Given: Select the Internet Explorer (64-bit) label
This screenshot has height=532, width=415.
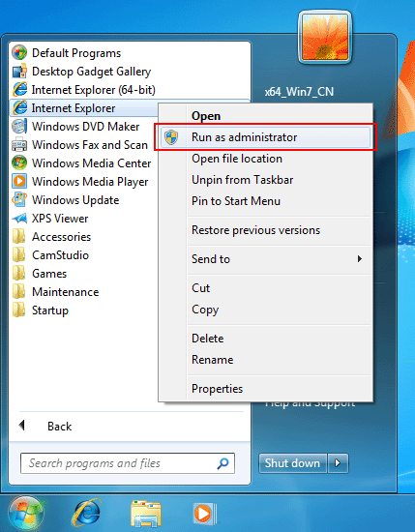Looking at the screenshot, I should tap(93, 90).
